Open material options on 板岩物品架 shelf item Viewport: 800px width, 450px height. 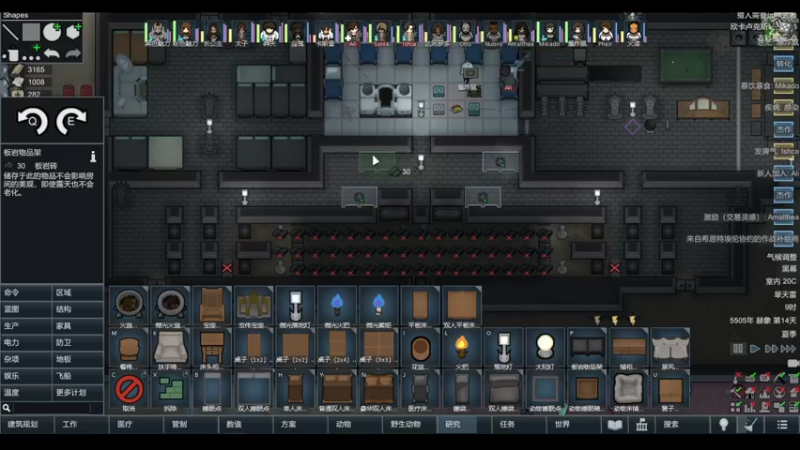point(603,332)
